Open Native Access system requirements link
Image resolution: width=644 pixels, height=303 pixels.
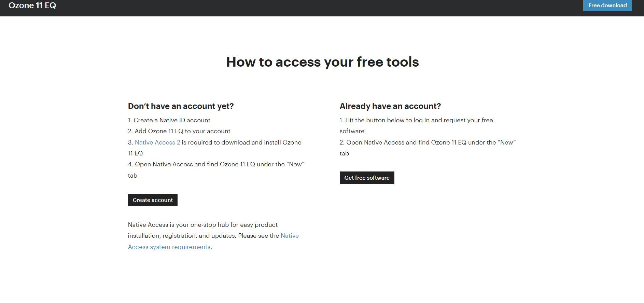(213, 241)
